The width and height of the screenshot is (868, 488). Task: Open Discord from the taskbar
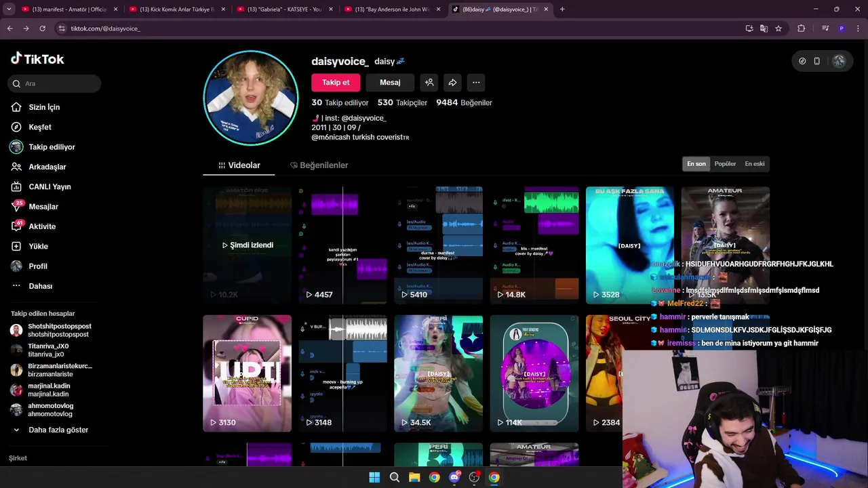coord(454,477)
